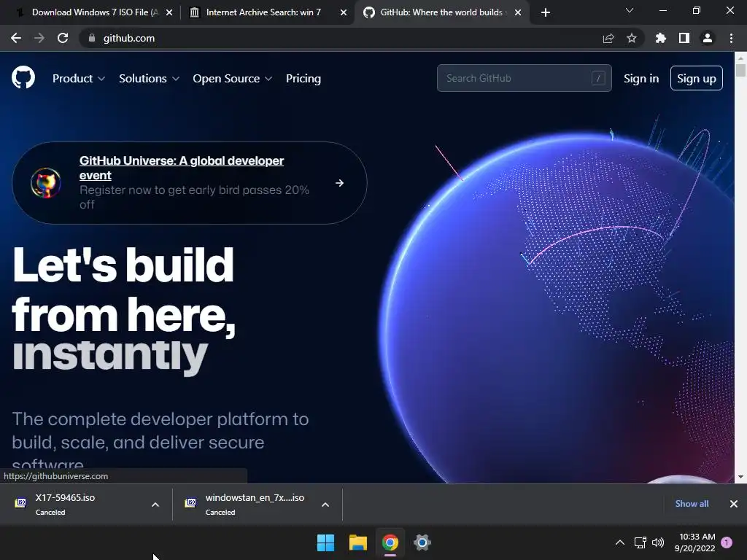This screenshot has width=747, height=560.
Task: Select the GitHub tab
Action: point(441,12)
